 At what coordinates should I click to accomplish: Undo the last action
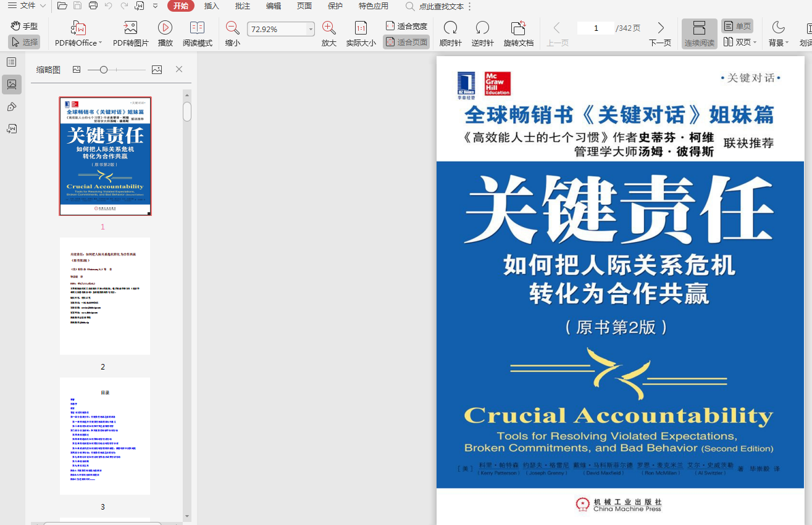pos(109,6)
